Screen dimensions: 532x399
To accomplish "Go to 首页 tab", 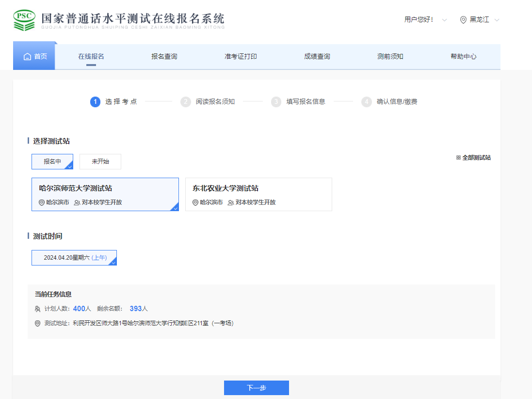I will 34,57.
